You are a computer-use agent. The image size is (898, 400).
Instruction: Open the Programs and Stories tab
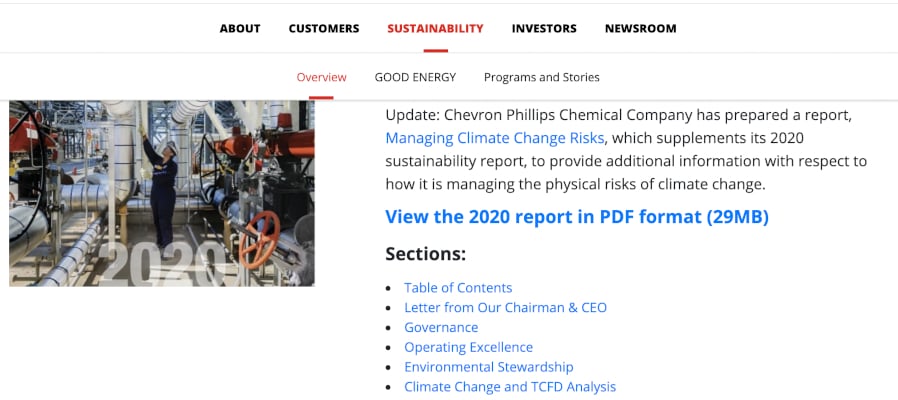[x=542, y=77]
